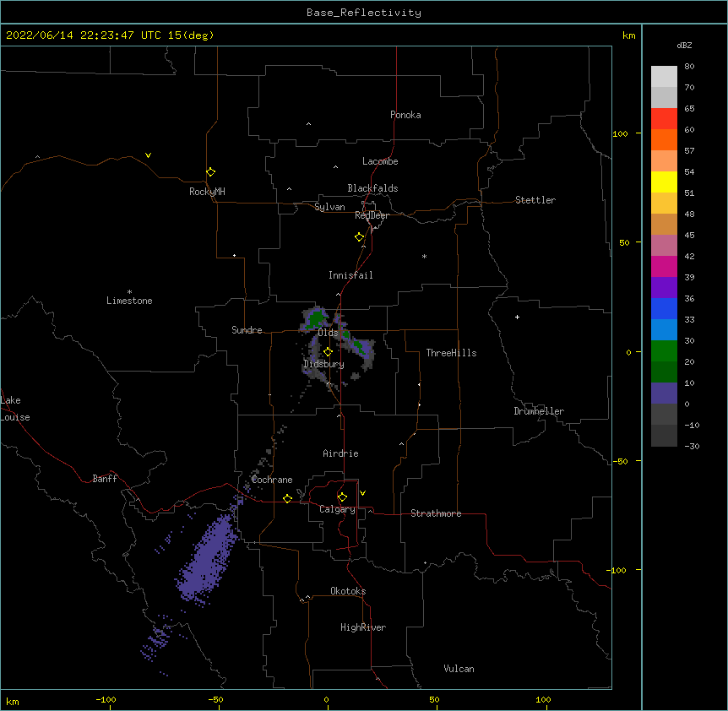728x711 pixels.
Task: Click the Base_Reflectivity title text
Action: pyautogui.click(x=364, y=13)
